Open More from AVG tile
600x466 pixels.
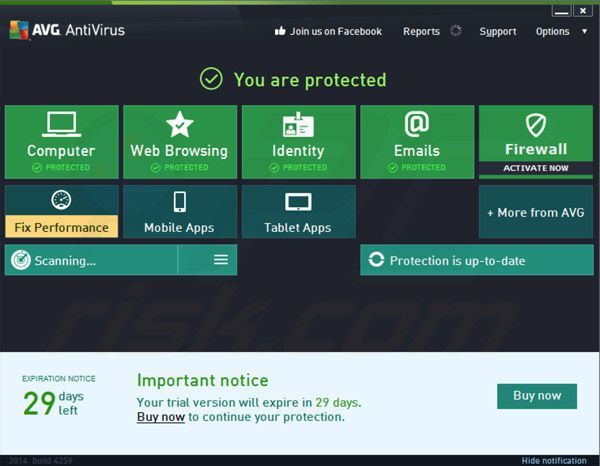[536, 212]
